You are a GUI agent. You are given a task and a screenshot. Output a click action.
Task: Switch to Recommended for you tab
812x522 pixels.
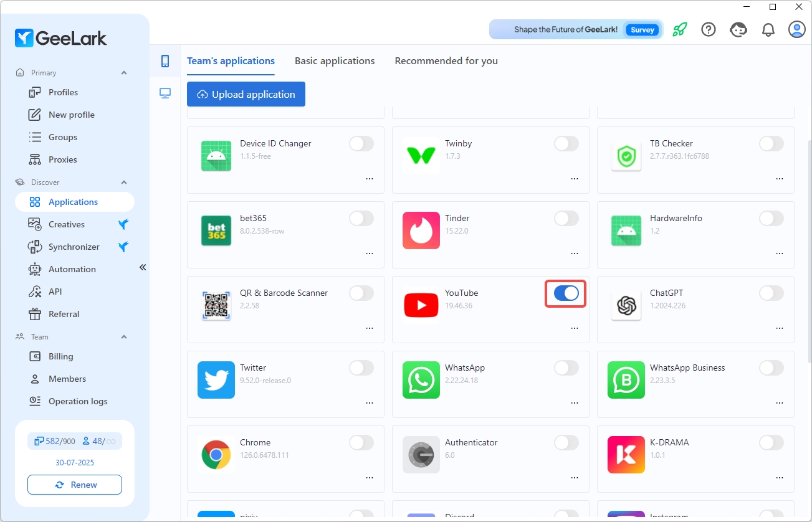(x=446, y=61)
